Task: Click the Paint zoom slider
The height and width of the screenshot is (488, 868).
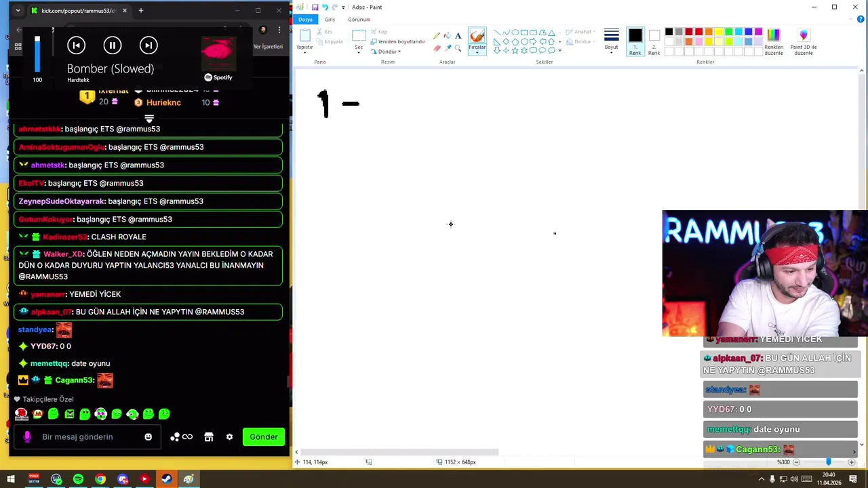Action: (828, 462)
